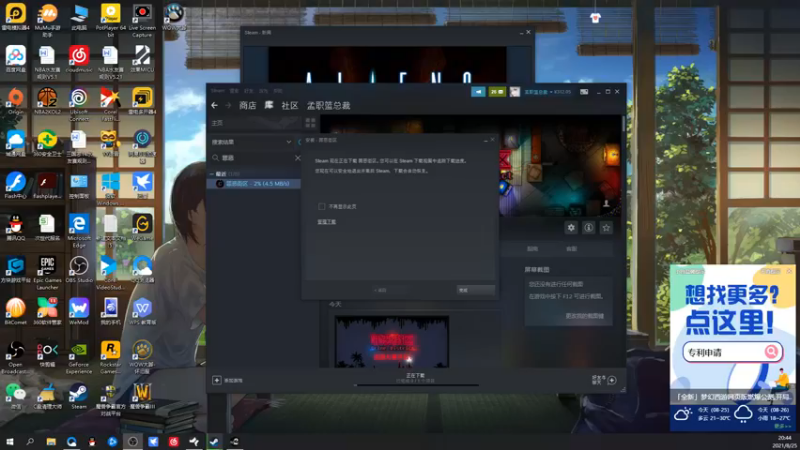Open Rockstar Games Launcher shortcut
Viewport: 800px width, 450px height.
[x=110, y=357]
